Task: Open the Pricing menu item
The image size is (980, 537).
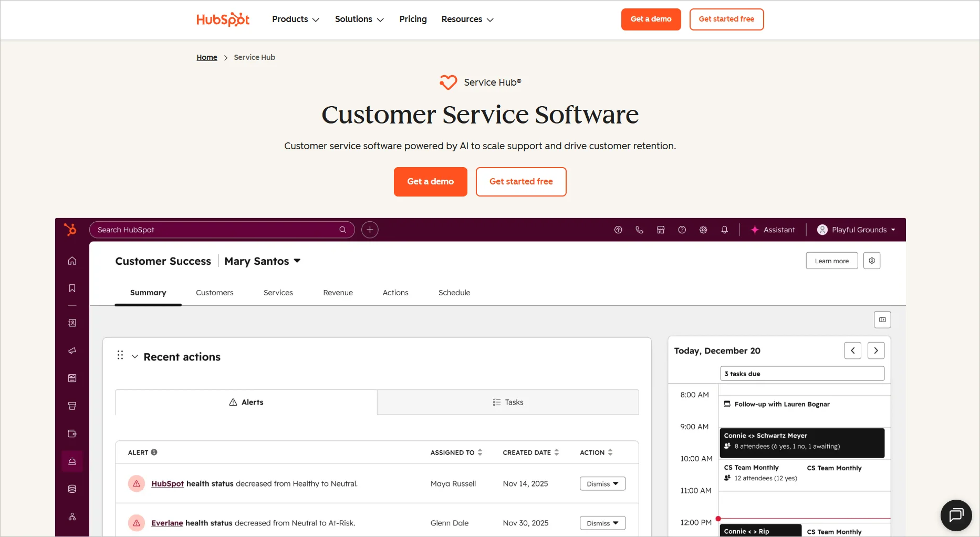Action: point(413,19)
